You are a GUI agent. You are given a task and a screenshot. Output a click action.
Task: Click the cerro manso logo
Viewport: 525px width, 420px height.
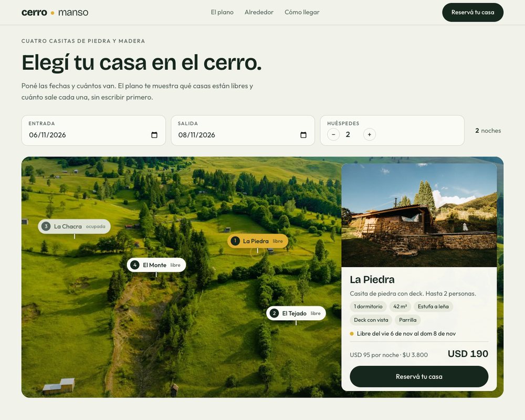tap(55, 13)
